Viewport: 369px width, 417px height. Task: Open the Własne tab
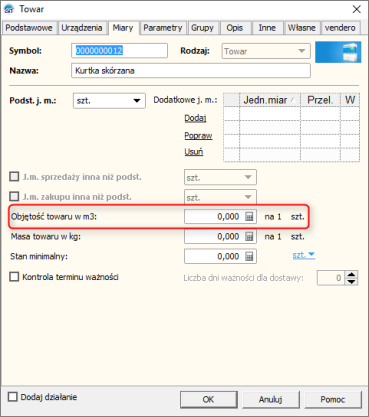click(302, 28)
